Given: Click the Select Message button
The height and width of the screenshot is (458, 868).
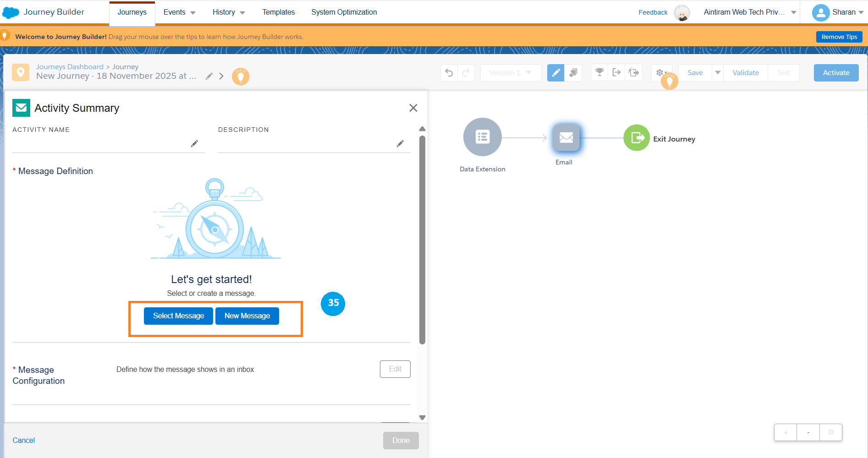Looking at the screenshot, I should pos(178,316).
